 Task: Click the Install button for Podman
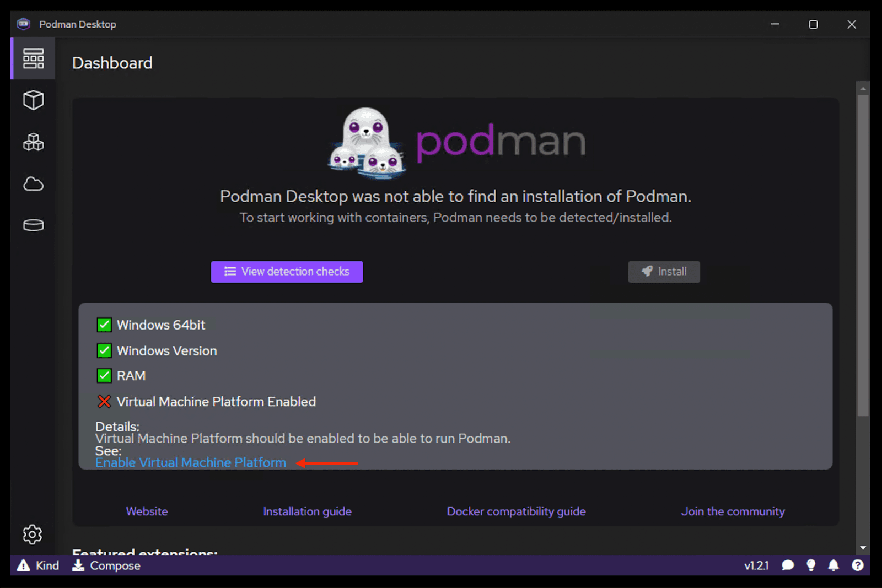click(x=664, y=272)
